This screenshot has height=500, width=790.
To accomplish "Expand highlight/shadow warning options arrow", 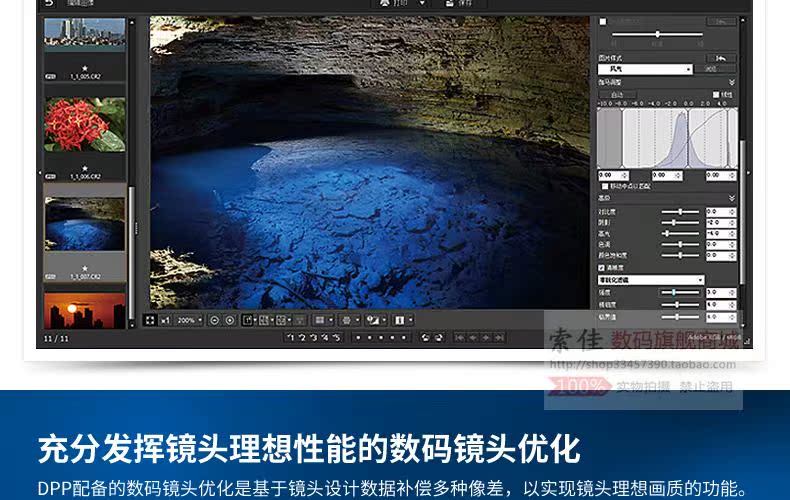I will (384, 320).
